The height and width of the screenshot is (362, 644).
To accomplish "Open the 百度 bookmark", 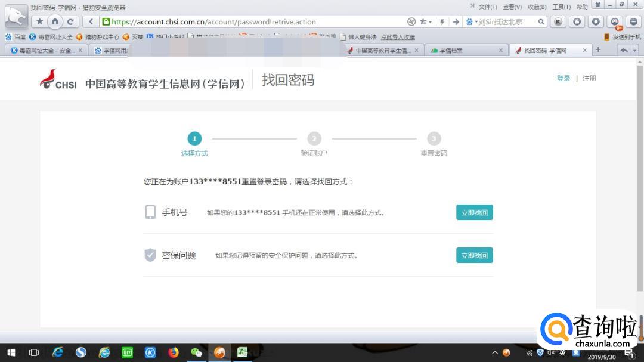I will point(16,37).
